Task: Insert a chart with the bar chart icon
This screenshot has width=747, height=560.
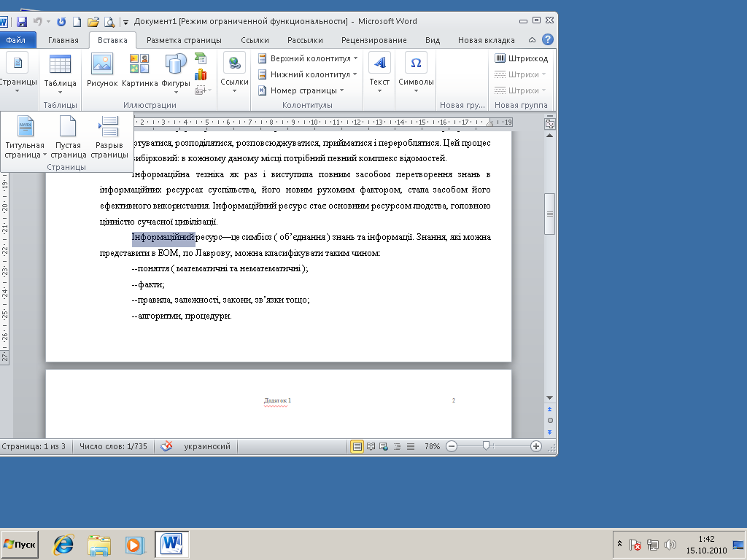Action: (201, 74)
